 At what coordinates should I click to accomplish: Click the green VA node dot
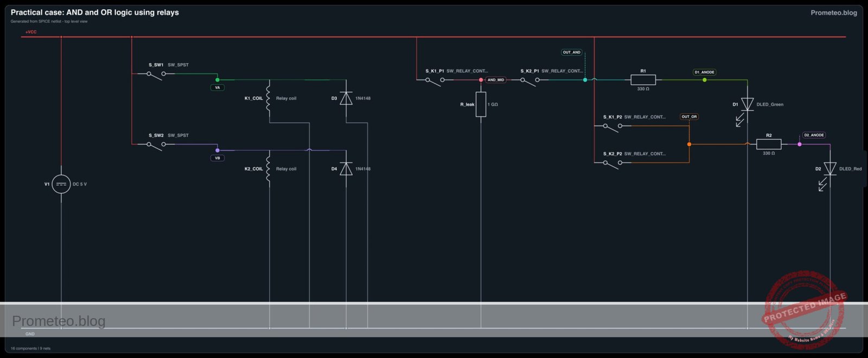click(218, 80)
